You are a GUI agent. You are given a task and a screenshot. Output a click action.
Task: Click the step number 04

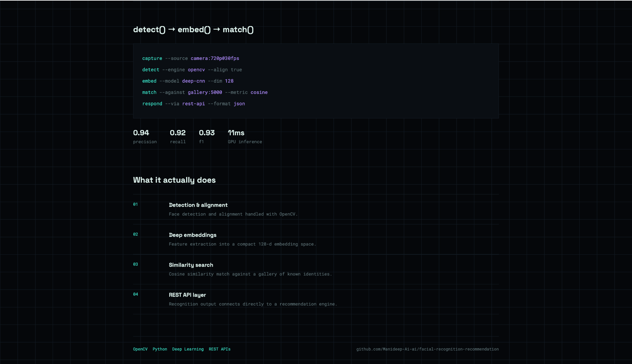(x=135, y=294)
